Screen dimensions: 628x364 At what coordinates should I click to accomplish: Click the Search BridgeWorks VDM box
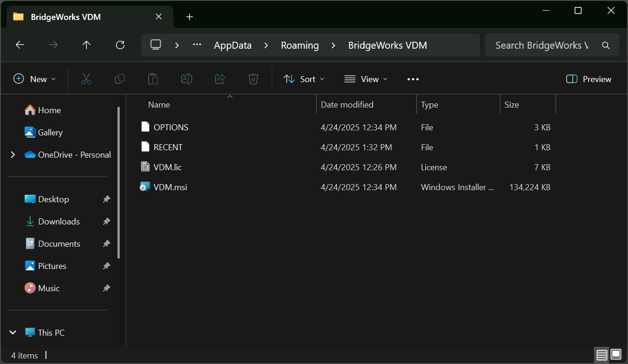[552, 45]
